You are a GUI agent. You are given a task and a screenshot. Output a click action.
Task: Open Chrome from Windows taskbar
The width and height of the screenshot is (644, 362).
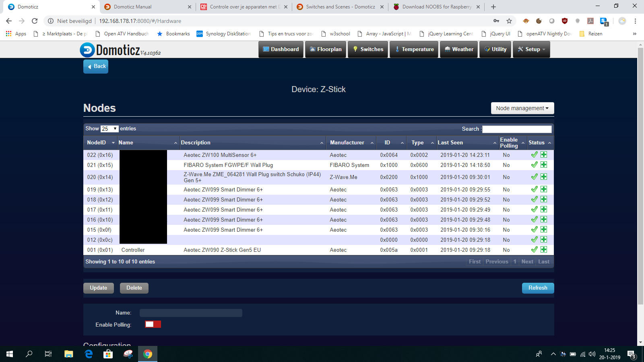[x=148, y=354]
